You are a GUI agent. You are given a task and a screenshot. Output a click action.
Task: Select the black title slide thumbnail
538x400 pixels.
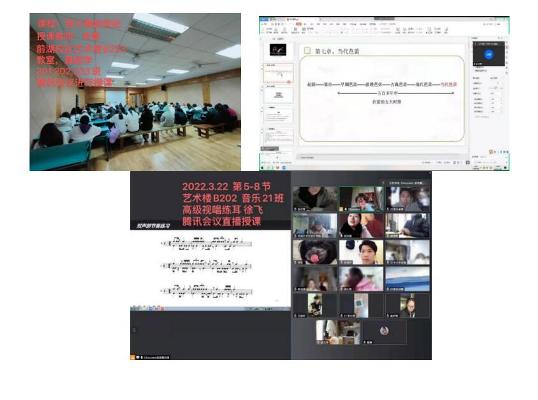tap(278, 50)
